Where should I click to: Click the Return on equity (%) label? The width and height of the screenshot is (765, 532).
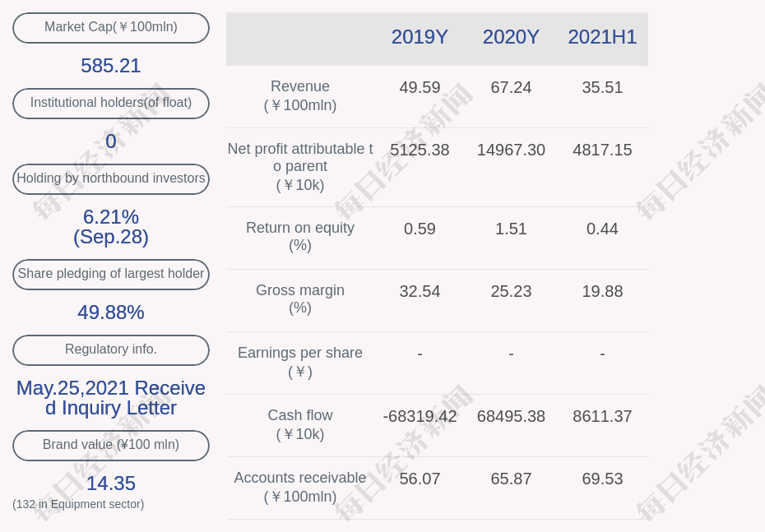(300, 236)
